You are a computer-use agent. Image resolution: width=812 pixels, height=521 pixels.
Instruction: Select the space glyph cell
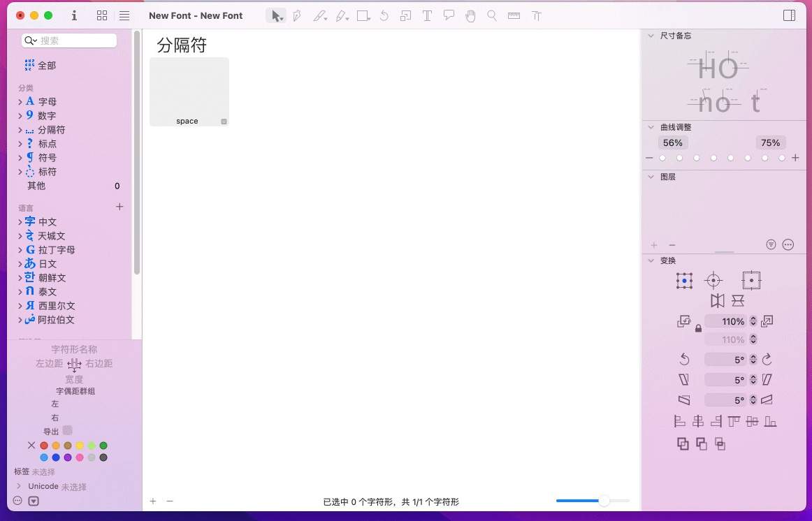[189, 91]
